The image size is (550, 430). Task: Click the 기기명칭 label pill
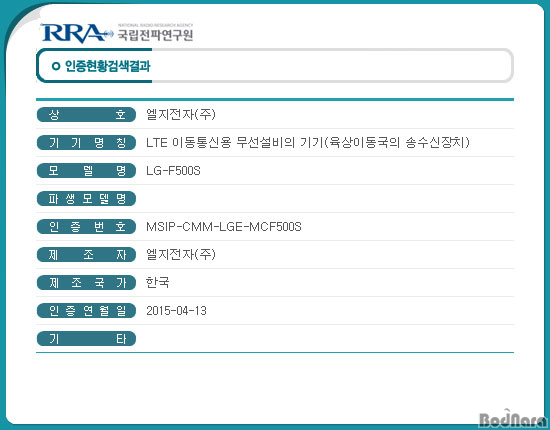coord(86,143)
